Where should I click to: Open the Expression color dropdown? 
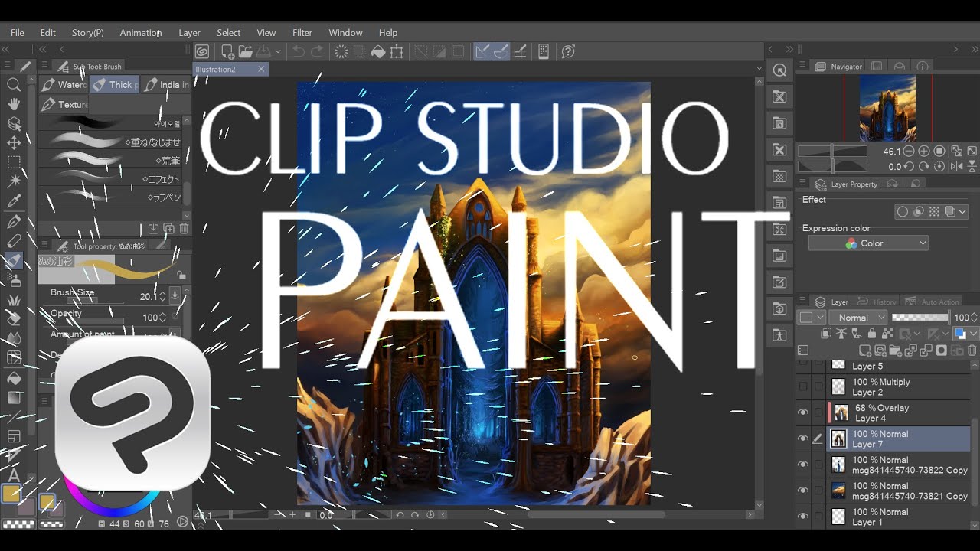click(869, 243)
